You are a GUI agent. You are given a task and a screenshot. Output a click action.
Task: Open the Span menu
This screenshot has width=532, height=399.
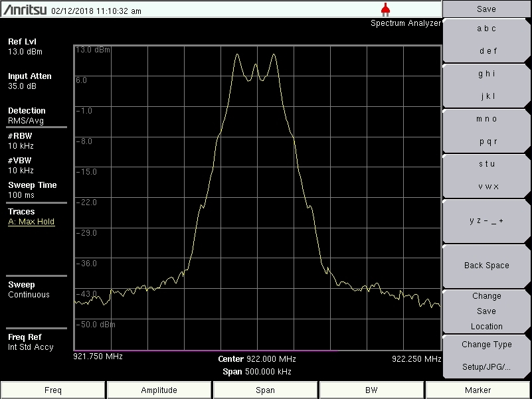pyautogui.click(x=265, y=390)
